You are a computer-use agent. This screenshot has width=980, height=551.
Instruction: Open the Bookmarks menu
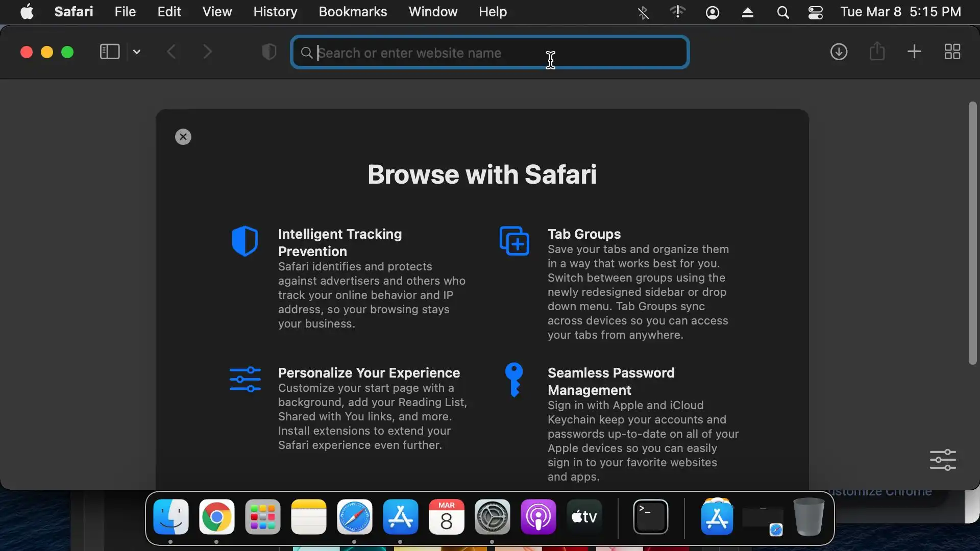(353, 12)
